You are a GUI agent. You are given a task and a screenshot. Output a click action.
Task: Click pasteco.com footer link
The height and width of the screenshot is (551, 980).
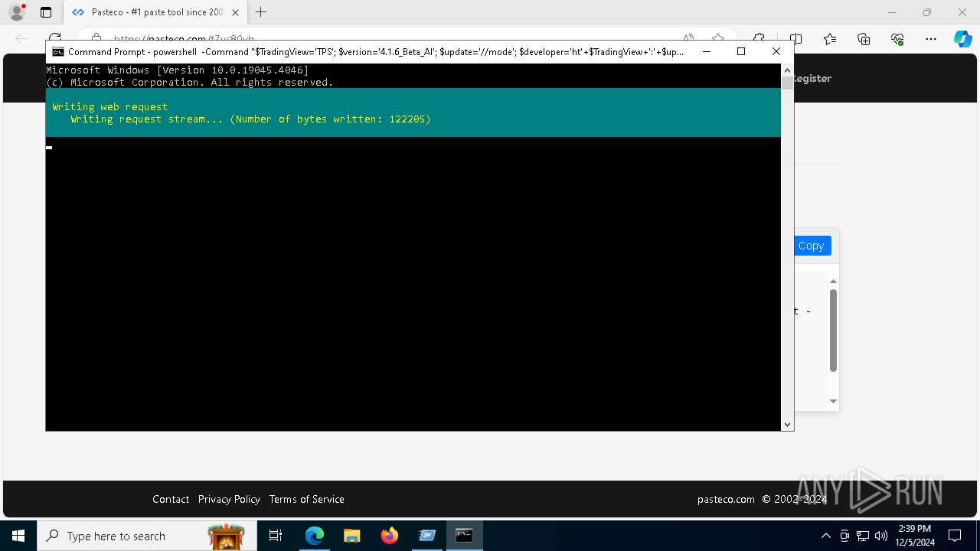(x=726, y=499)
